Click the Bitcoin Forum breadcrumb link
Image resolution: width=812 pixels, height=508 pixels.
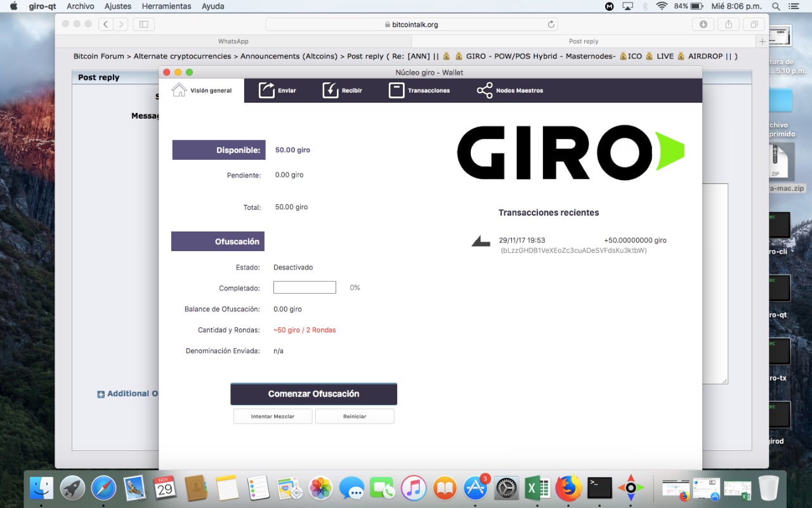point(99,56)
